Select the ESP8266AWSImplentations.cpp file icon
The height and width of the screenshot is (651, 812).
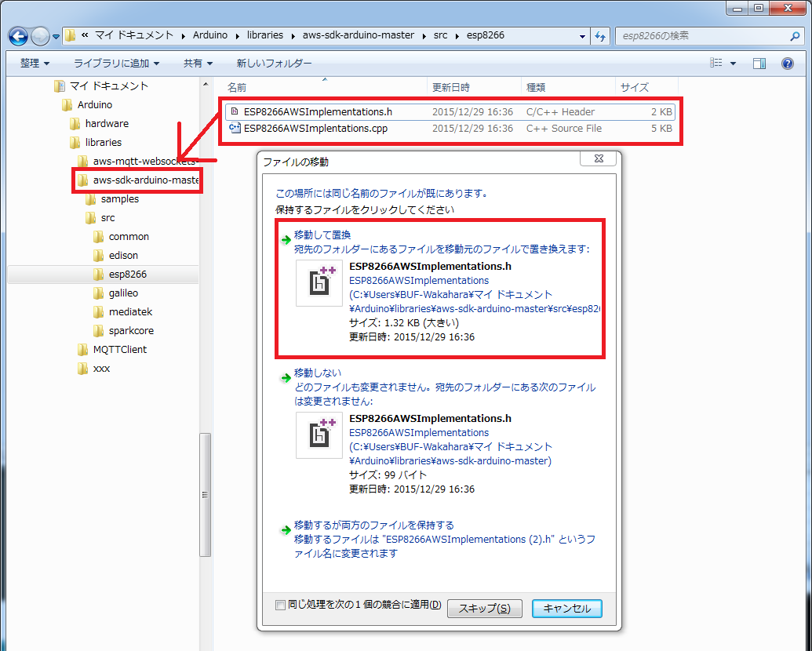click(234, 129)
